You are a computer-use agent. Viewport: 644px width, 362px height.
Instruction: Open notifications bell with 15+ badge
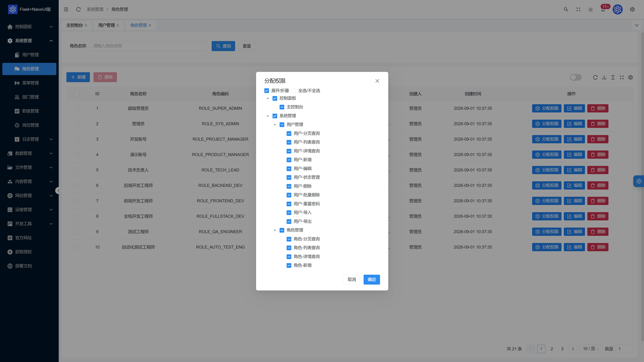603,10
